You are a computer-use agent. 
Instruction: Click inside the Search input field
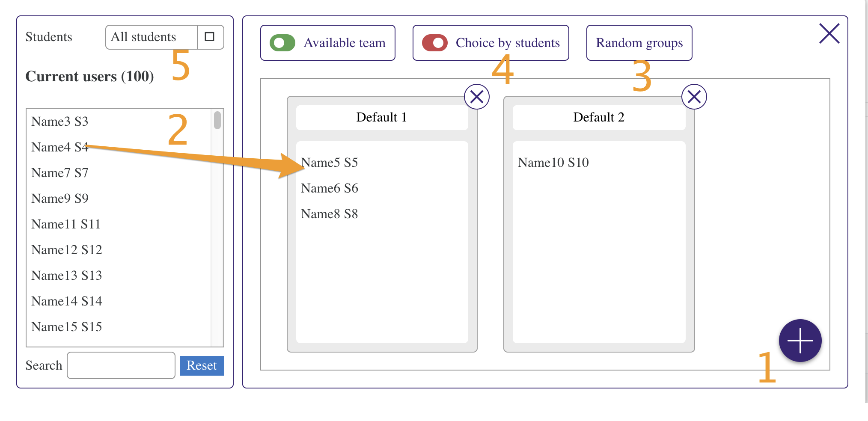[120, 365]
